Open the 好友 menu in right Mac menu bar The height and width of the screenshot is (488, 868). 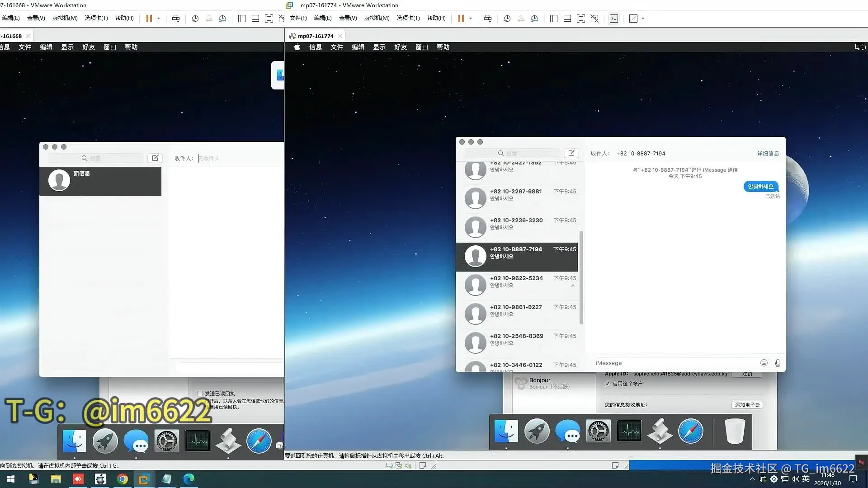tap(400, 47)
